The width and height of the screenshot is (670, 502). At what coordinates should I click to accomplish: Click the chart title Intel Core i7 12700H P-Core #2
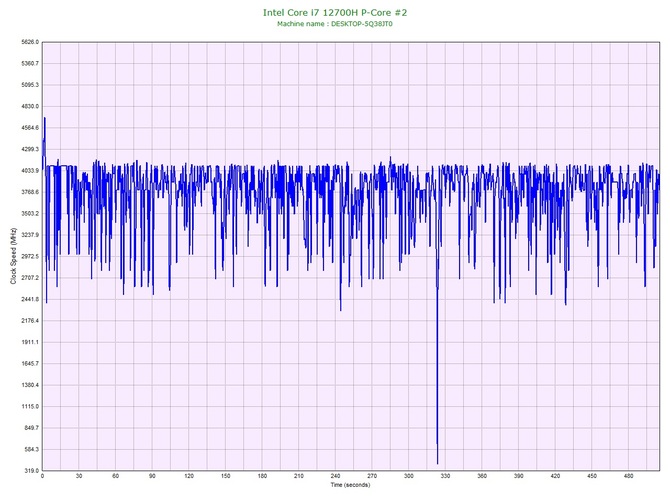tap(335, 12)
